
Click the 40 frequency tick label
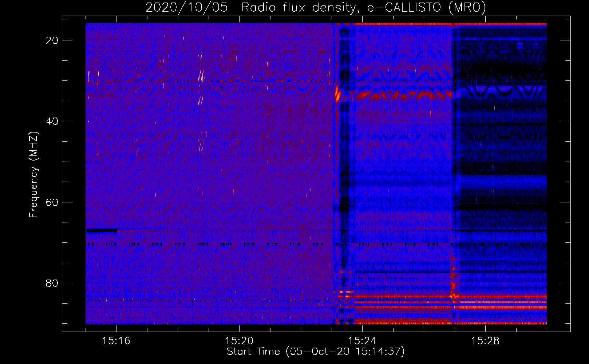point(52,121)
